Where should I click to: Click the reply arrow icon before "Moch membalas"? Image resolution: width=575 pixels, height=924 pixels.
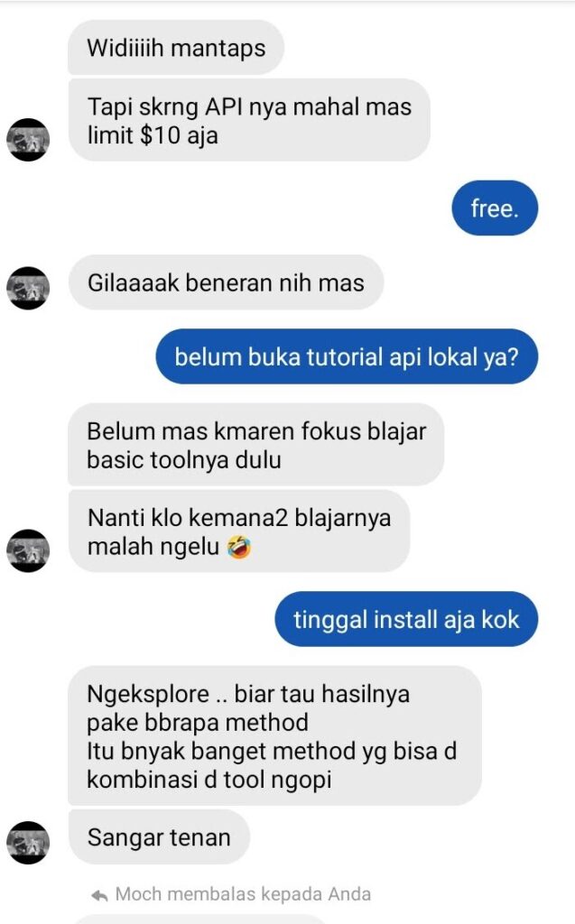point(99,896)
